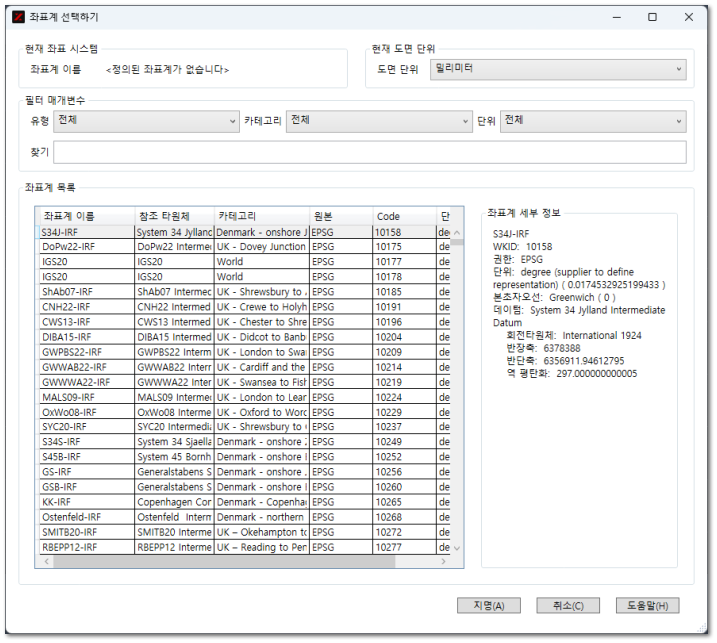
Task: Select the MALS09-IRF row
Action: [245, 397]
